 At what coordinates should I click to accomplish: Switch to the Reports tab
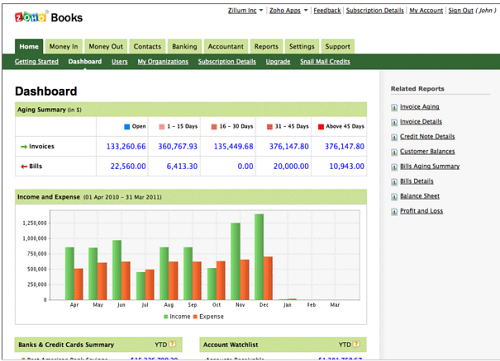point(266,46)
